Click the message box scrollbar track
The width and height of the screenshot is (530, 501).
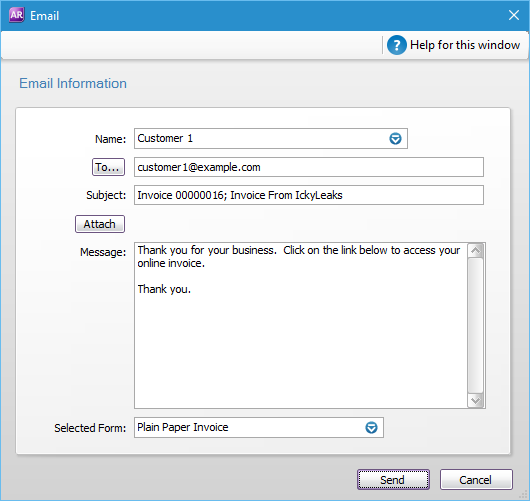point(476,326)
